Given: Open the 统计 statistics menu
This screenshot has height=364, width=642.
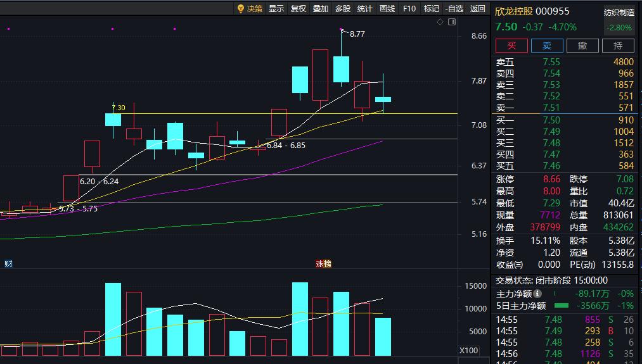Looking at the screenshot, I should (365, 9).
